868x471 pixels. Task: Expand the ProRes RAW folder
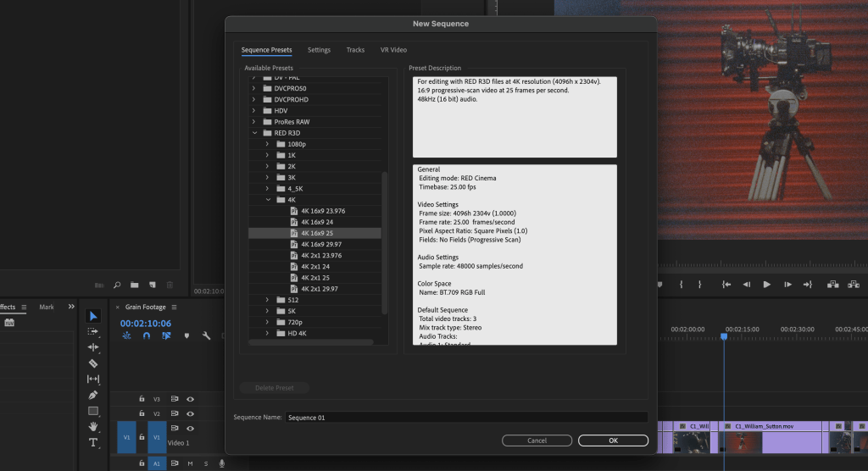254,122
